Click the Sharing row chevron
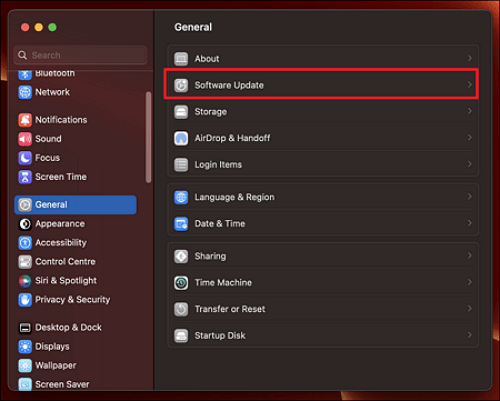The width and height of the screenshot is (500, 401). [470, 256]
